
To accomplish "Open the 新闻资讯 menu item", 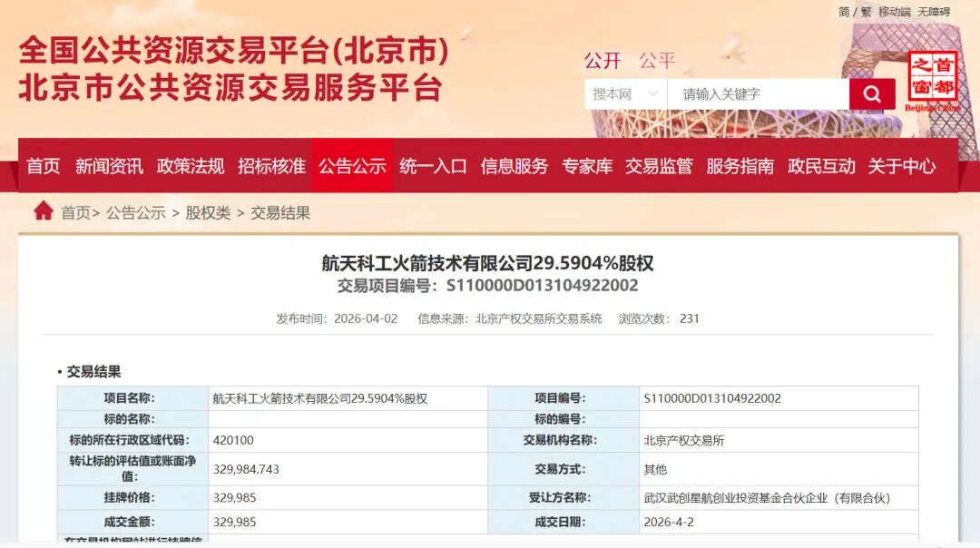I will coord(109,166).
